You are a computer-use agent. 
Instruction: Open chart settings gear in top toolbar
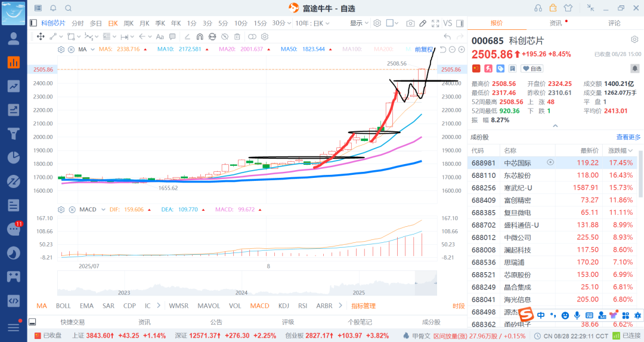click(x=377, y=23)
